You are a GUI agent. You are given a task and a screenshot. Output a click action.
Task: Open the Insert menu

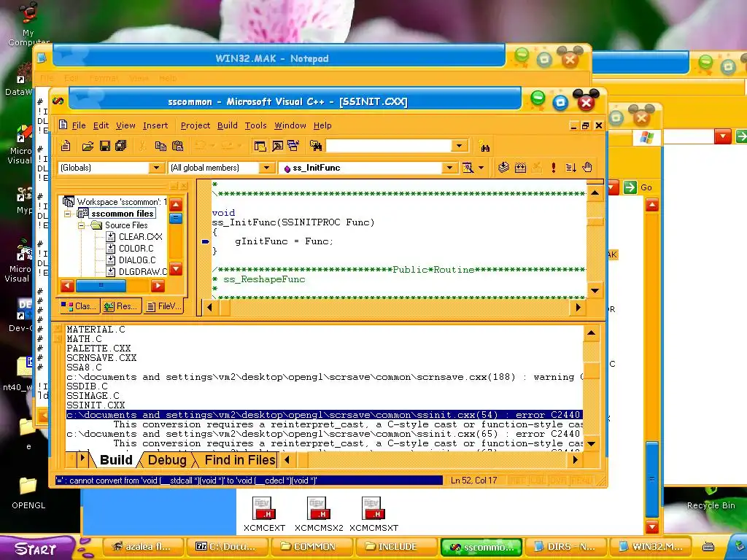click(x=155, y=125)
